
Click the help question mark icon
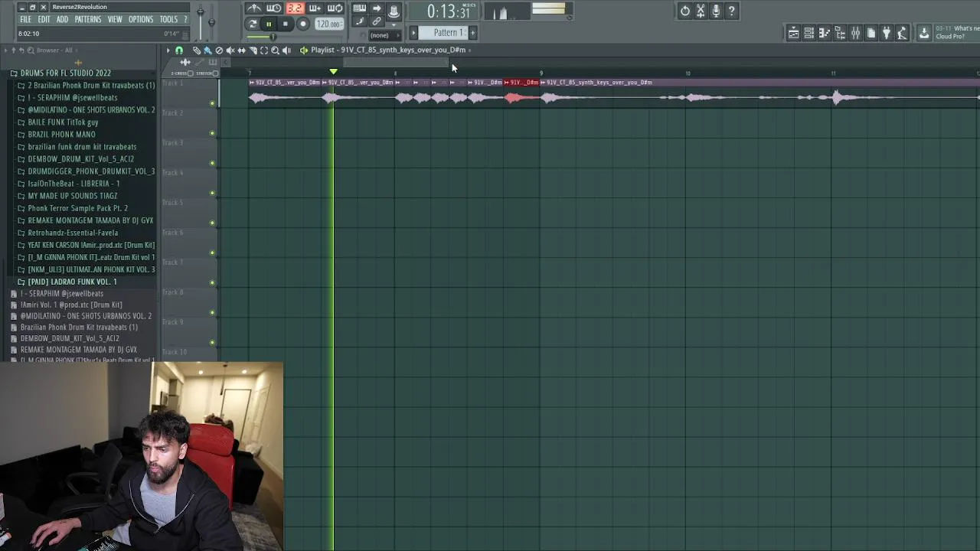tap(732, 11)
